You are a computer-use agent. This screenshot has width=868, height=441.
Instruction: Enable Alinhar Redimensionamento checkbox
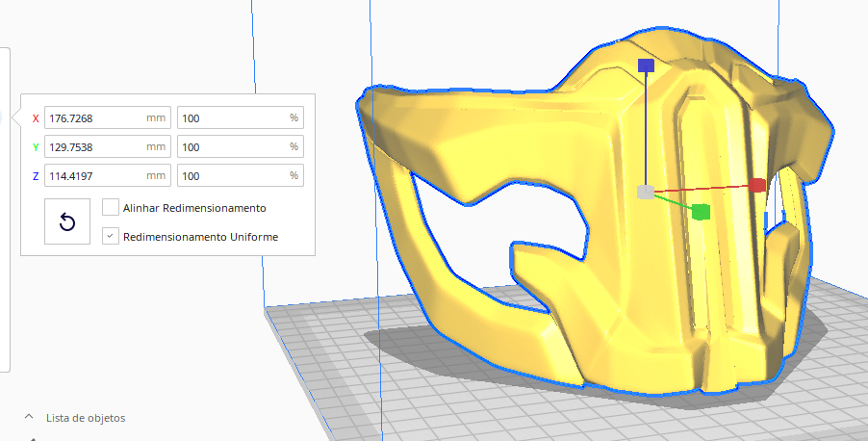111,207
